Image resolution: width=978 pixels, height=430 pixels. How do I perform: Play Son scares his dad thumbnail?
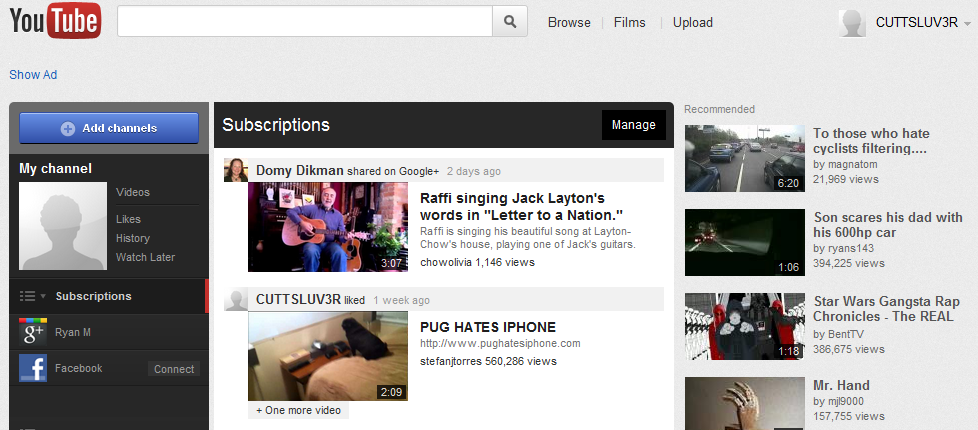(745, 242)
